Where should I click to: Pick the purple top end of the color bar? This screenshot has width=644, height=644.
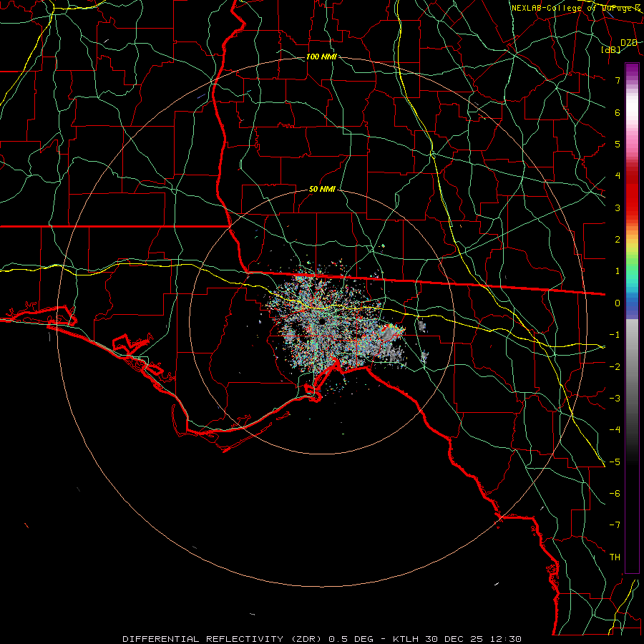point(632,68)
